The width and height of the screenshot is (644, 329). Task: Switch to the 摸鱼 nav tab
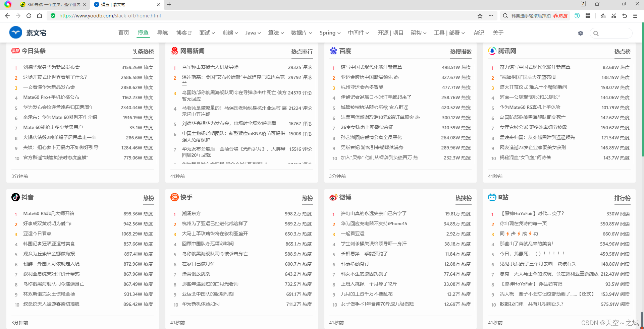coord(143,32)
